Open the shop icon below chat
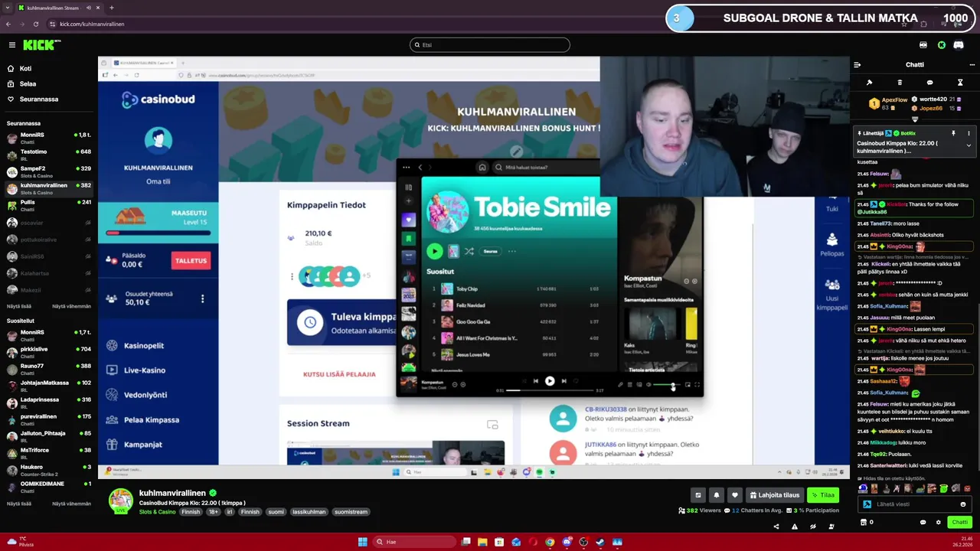Image resolution: width=980 pixels, height=551 pixels. (x=864, y=522)
